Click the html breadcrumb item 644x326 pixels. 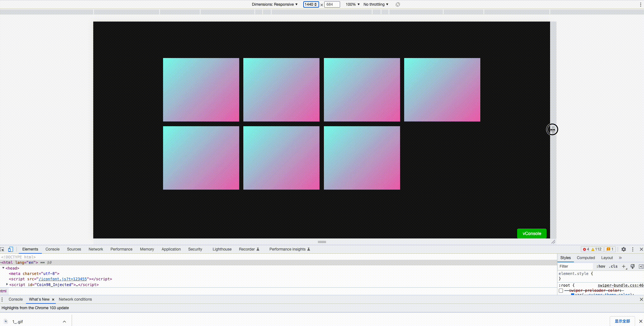point(3,291)
